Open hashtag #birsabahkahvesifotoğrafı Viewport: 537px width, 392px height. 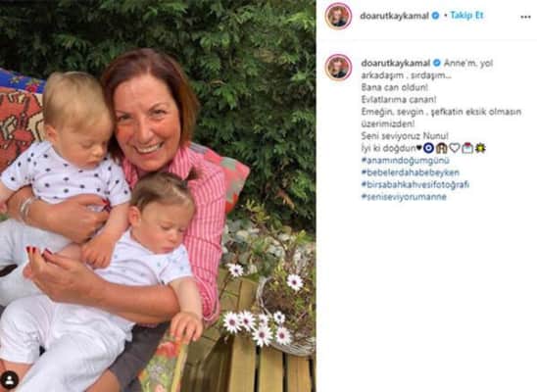click(x=415, y=184)
